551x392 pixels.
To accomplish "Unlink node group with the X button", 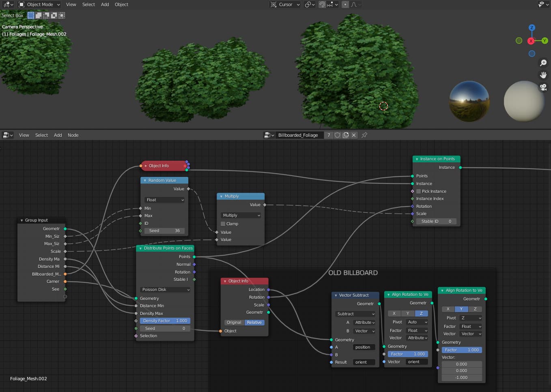I will [x=354, y=135].
